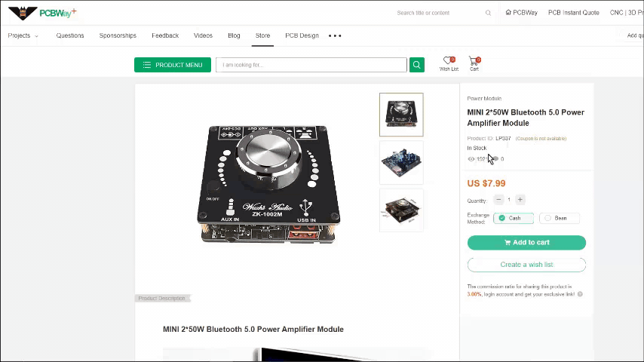The width and height of the screenshot is (644, 362).
Task: Select the second product thumbnail image
Action: [x=401, y=163]
